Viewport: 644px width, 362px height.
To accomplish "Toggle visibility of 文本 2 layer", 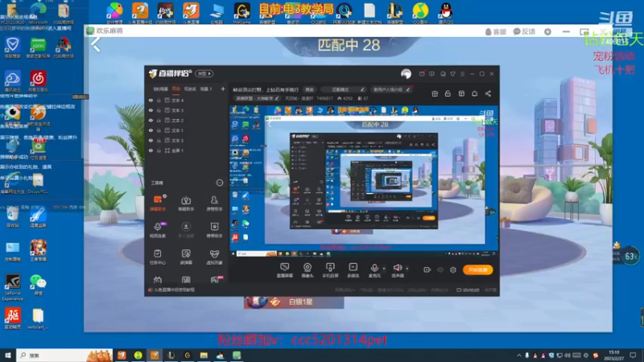I will click(151, 120).
